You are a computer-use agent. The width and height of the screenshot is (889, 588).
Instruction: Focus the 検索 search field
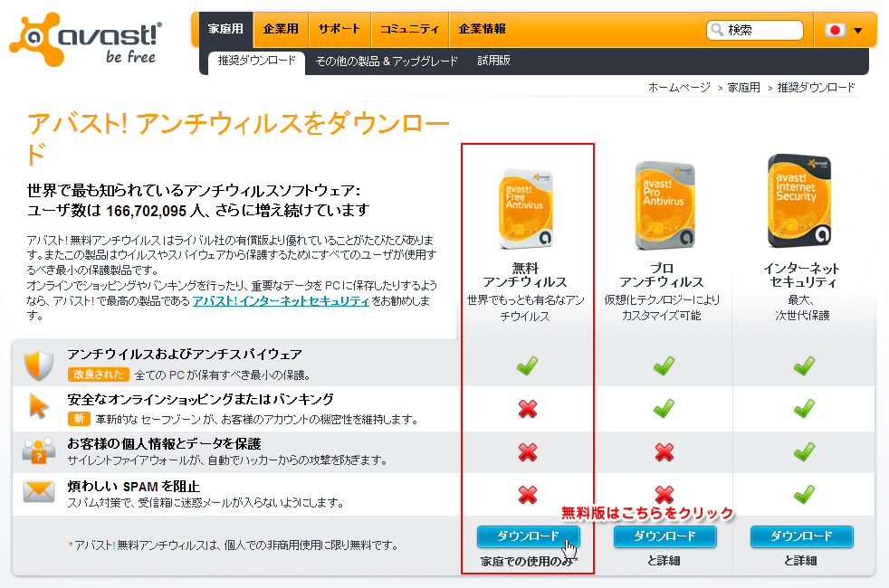tap(755, 30)
